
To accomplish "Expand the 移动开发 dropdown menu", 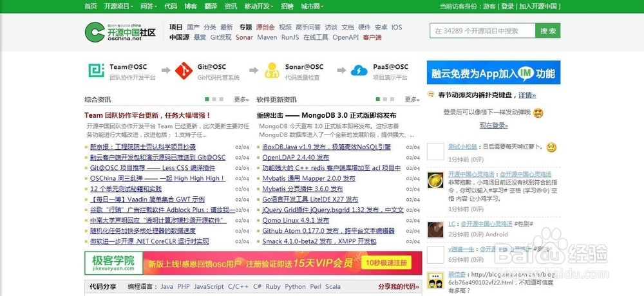I will click(259, 6).
